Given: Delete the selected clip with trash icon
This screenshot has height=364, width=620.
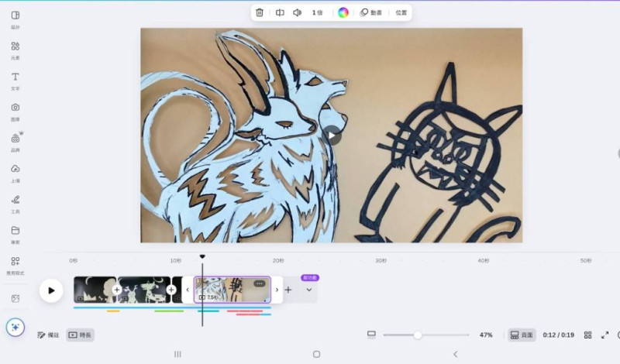Looking at the screenshot, I should click(260, 12).
